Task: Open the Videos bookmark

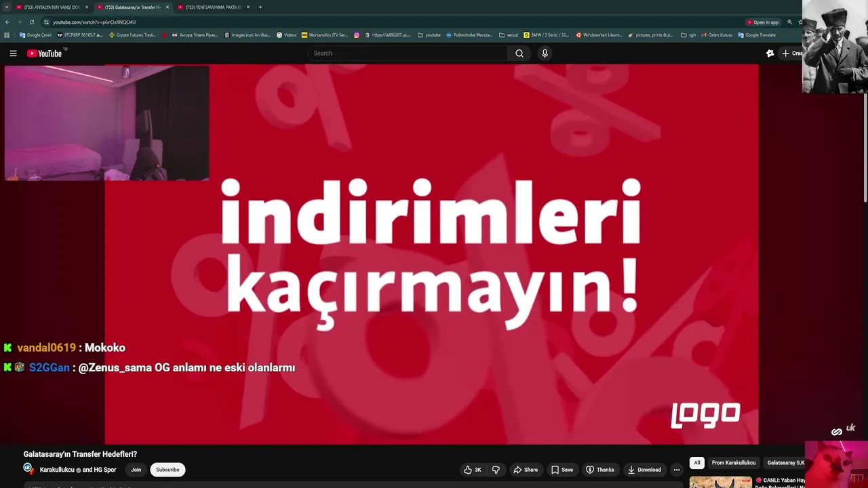Action: pyautogui.click(x=287, y=35)
